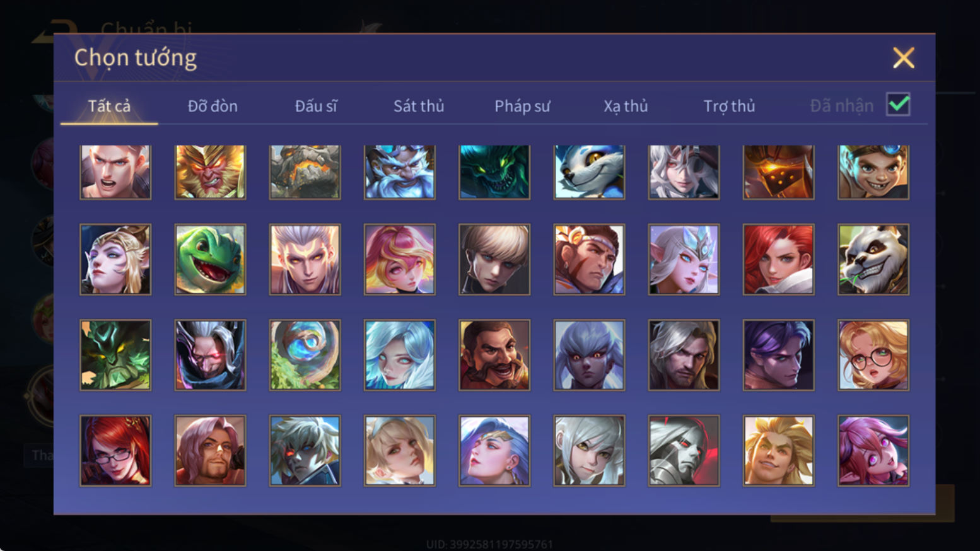980x551 pixels.
Task: Pick the goggles-wearing grinning boy hero
Action: 873,172
